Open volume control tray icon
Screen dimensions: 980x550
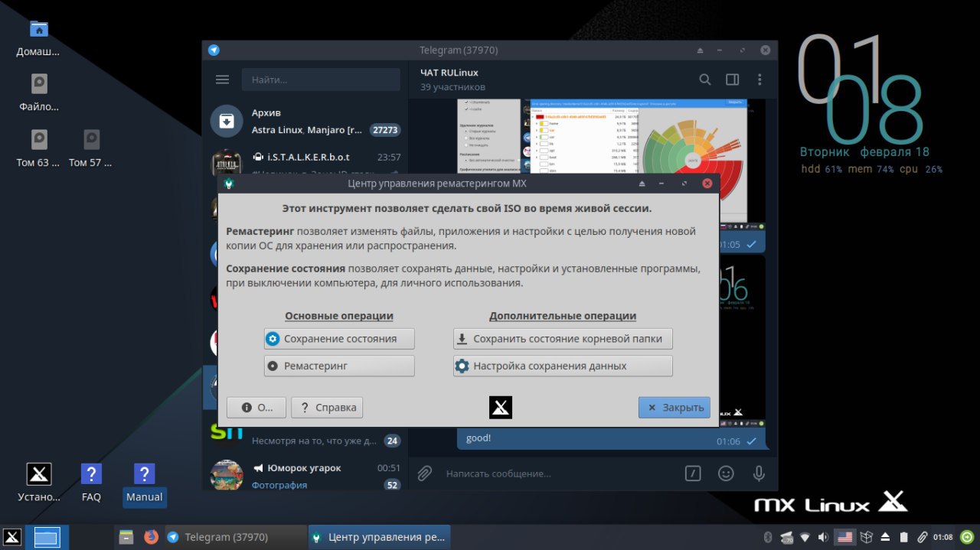(823, 537)
